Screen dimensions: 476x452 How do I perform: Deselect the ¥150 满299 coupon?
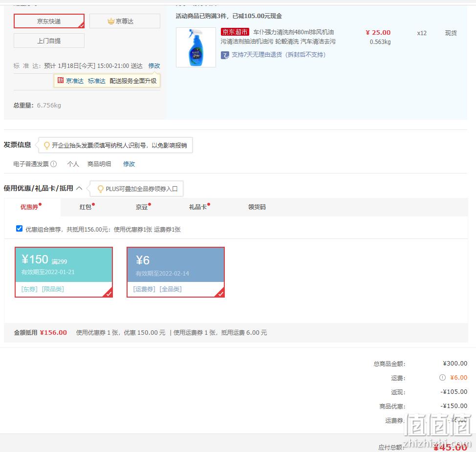coord(64,272)
